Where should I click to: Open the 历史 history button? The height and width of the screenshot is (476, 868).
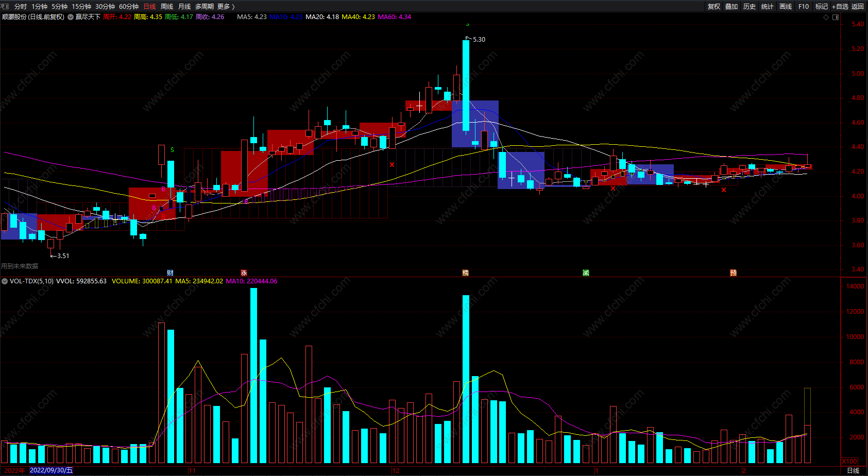point(750,7)
